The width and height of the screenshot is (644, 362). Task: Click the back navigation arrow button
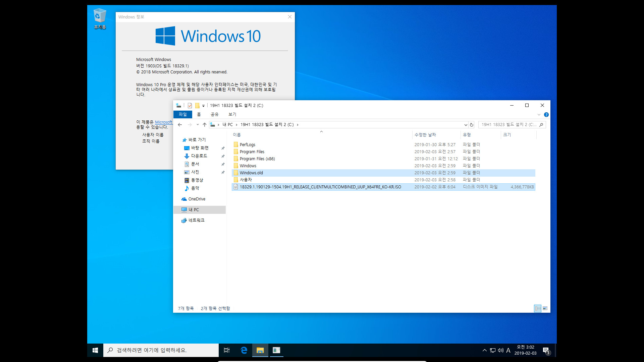point(180,124)
